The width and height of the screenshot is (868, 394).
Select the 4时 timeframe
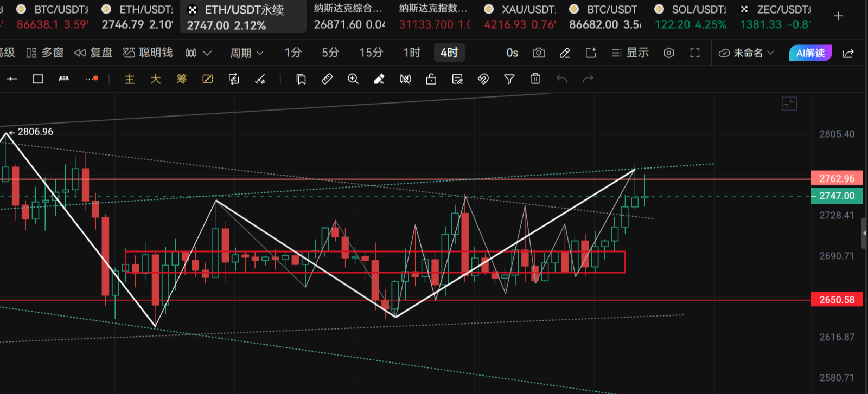click(x=449, y=53)
